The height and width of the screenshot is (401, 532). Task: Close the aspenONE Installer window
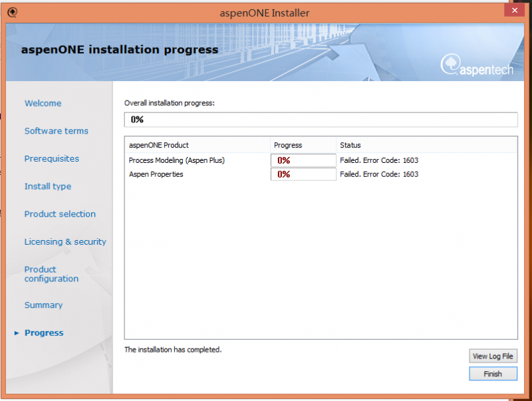coord(514,10)
